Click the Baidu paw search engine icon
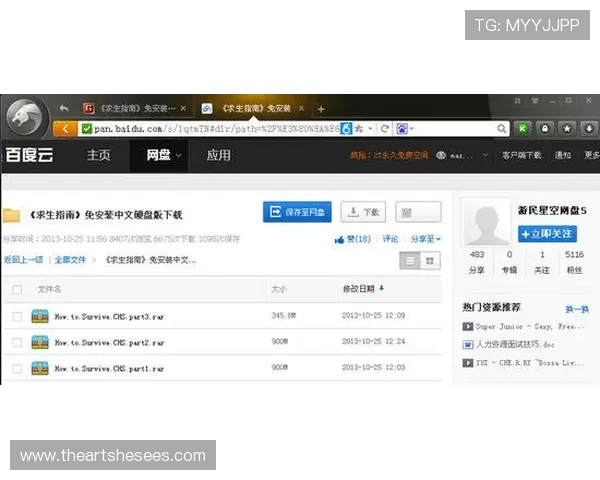 (x=402, y=129)
